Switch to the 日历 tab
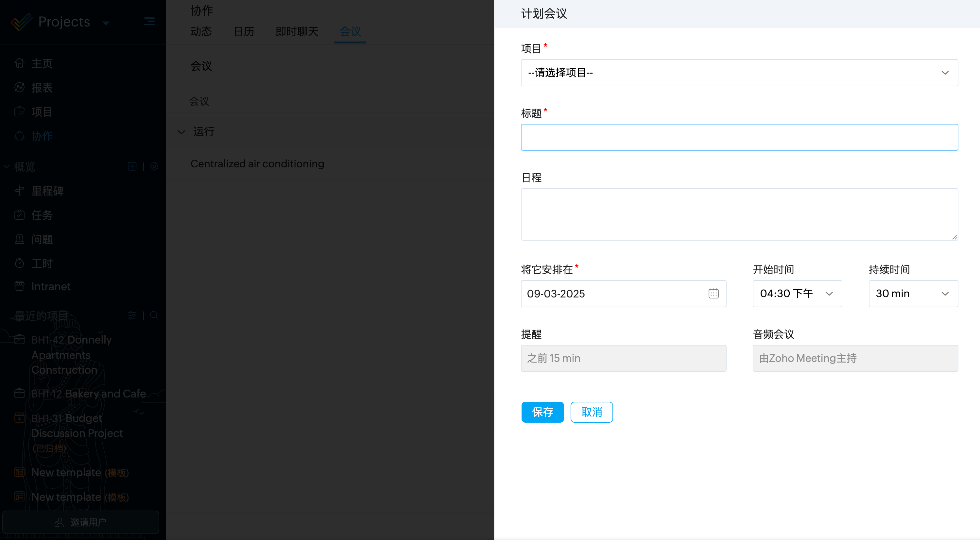This screenshot has height=540, width=980. point(244,32)
